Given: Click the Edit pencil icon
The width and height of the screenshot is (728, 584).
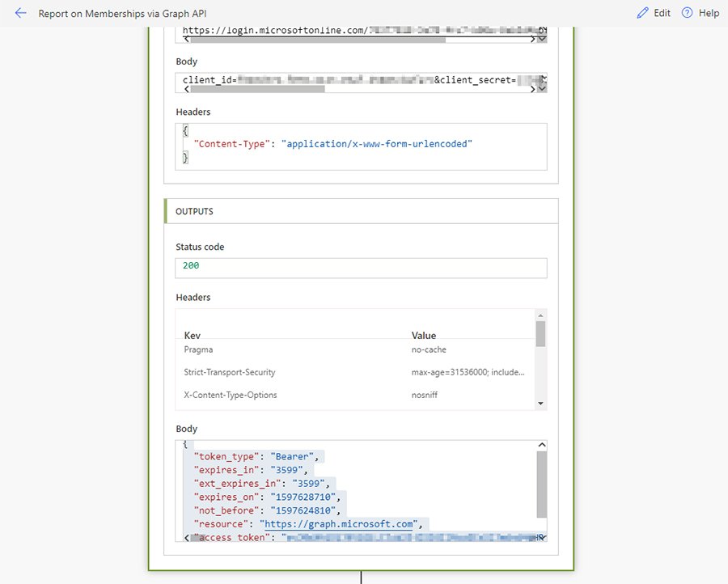Looking at the screenshot, I should 643,14.
